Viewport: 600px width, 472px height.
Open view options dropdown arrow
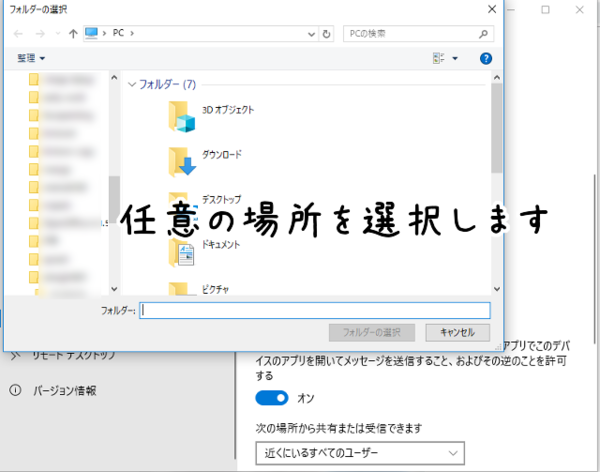(x=455, y=59)
